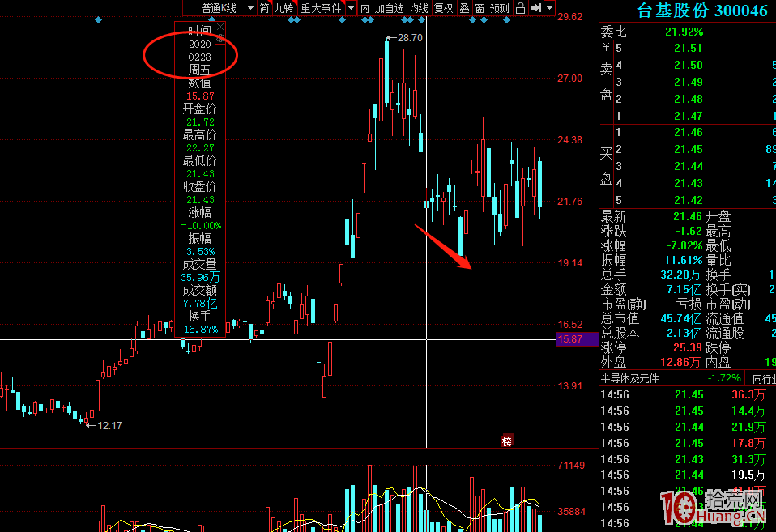Image resolution: width=776 pixels, height=532 pixels.
Task: Click the rightmost blue diamond event marker
Action: point(506,19)
